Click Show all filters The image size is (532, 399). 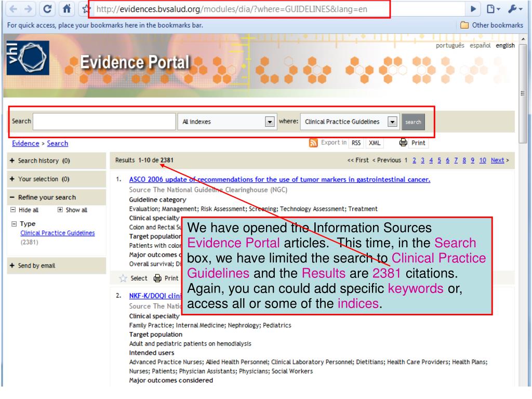(72, 210)
